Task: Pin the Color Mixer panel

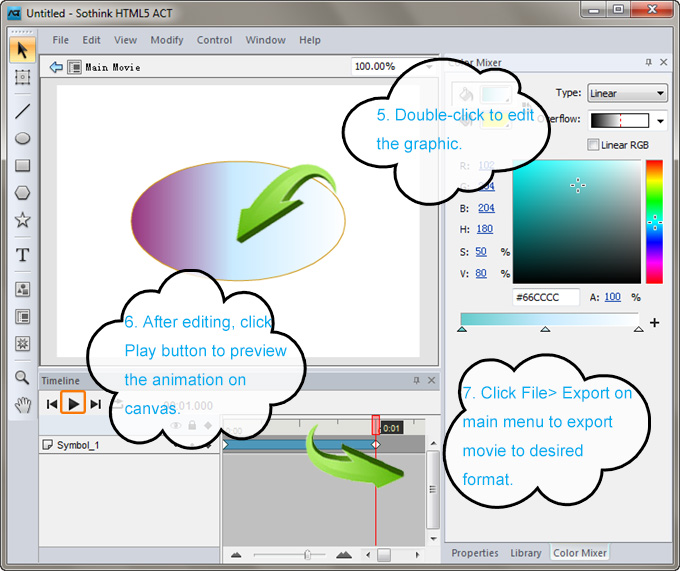Action: [x=649, y=62]
